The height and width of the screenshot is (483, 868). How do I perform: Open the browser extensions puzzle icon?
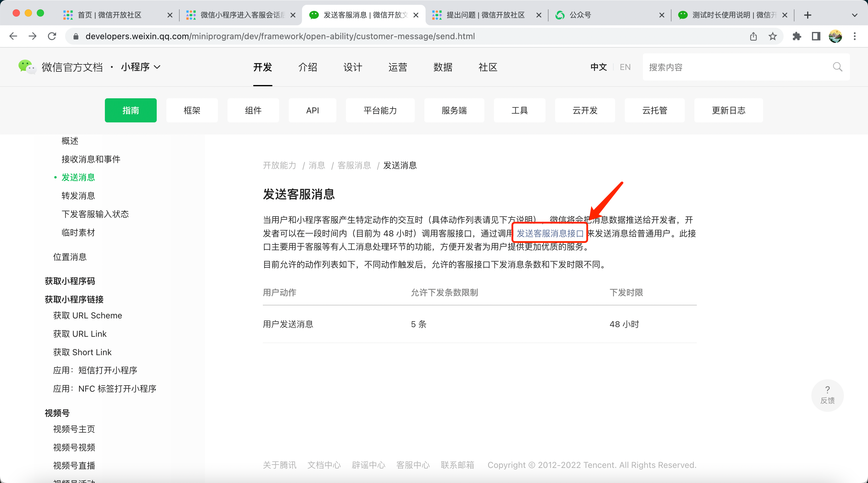(797, 36)
